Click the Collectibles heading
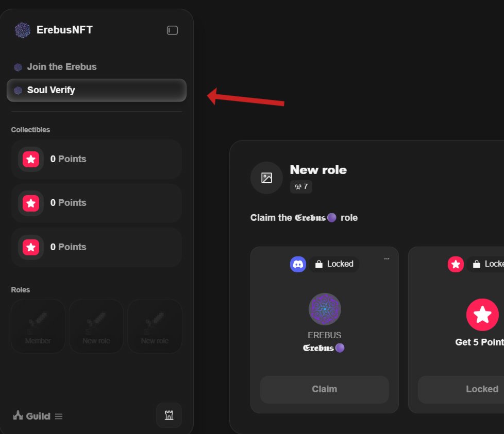Viewport: 504px width, 434px height. (x=30, y=130)
